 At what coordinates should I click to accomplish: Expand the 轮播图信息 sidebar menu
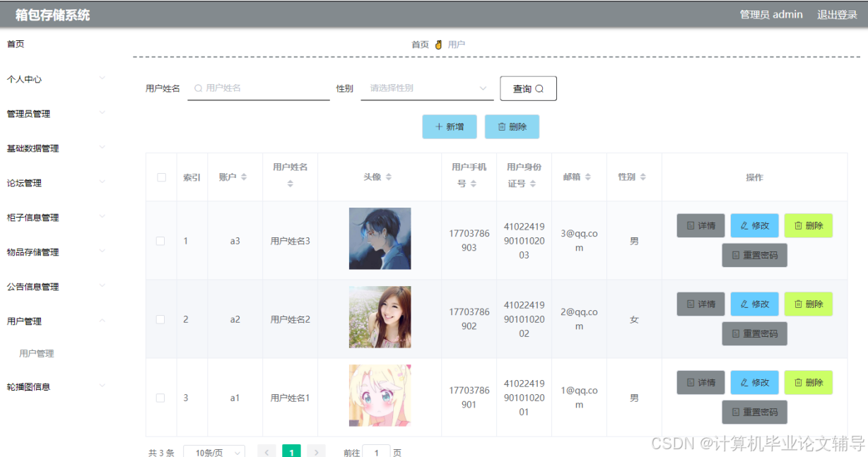55,387
